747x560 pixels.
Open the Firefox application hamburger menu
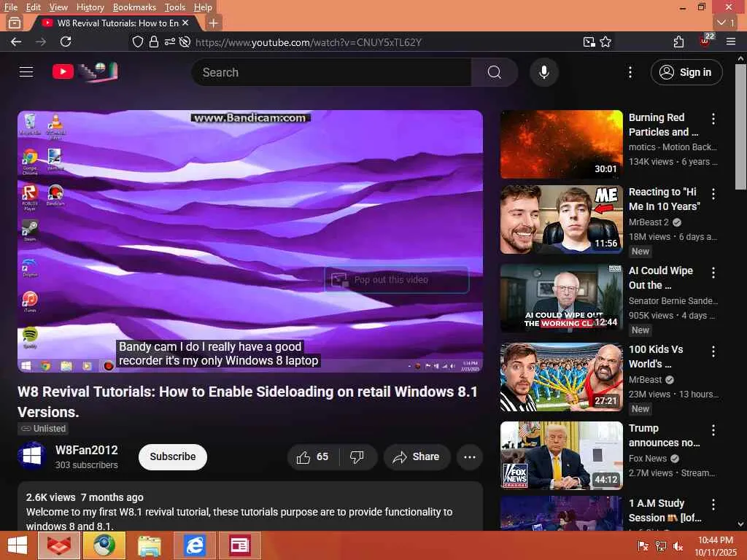(731, 42)
